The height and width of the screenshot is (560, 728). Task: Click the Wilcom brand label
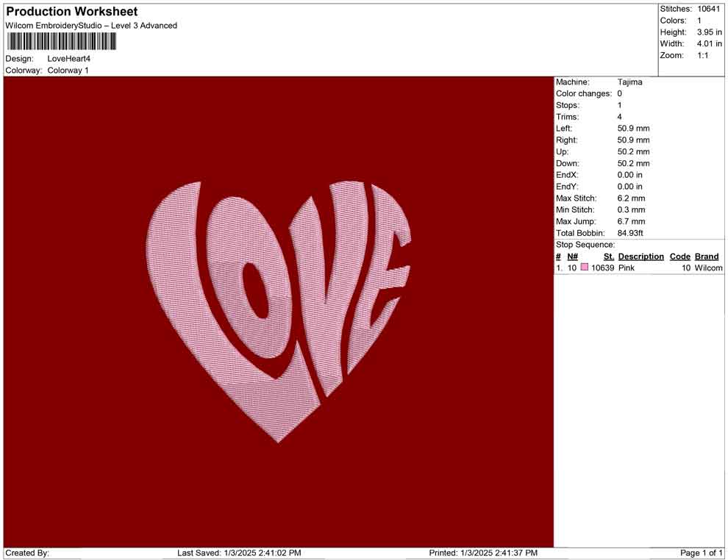(707, 268)
